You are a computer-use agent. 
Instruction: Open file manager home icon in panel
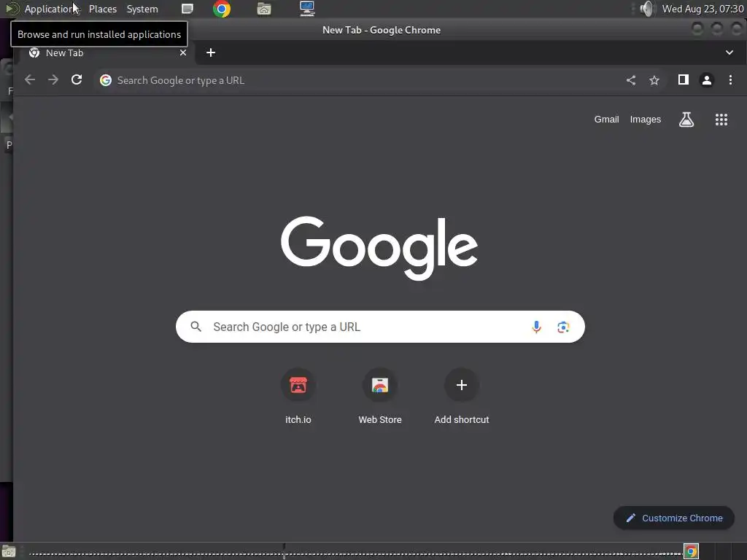pyautogui.click(x=264, y=9)
